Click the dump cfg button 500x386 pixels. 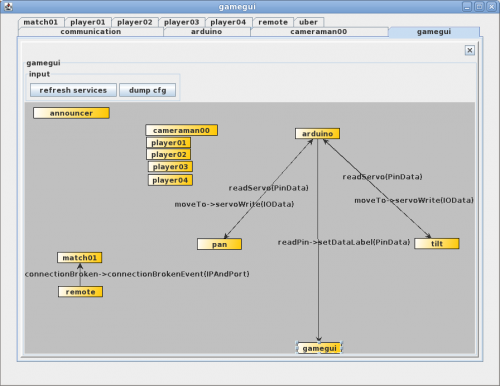pyautogui.click(x=148, y=90)
